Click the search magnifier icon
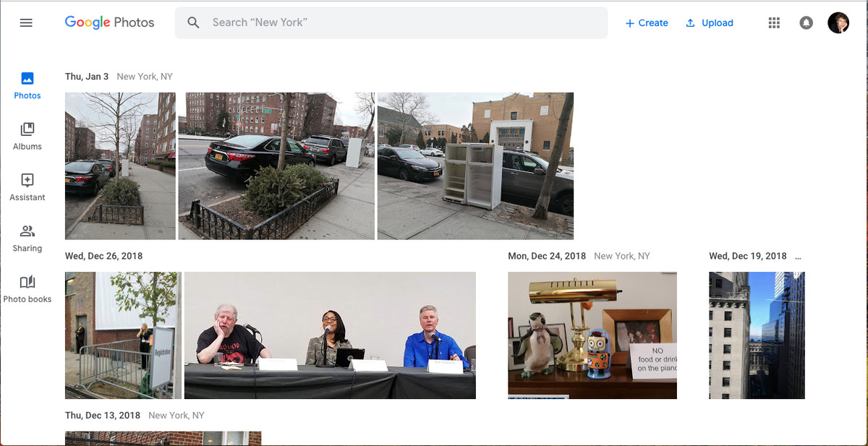The width and height of the screenshot is (868, 446). (193, 22)
